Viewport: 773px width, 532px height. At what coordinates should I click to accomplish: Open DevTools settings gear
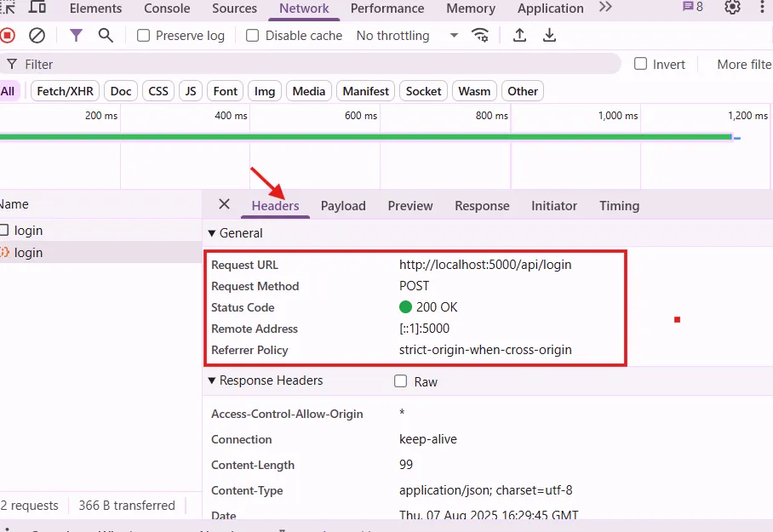[732, 8]
